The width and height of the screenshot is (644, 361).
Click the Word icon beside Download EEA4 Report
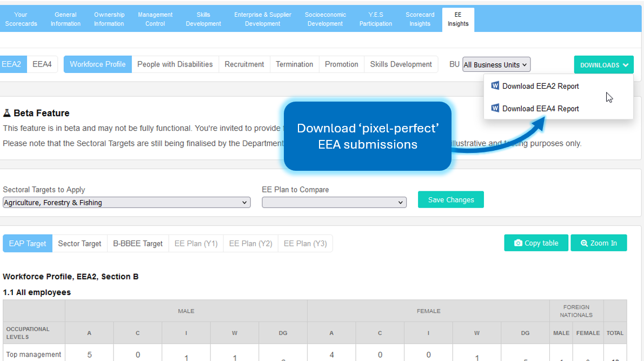(495, 108)
